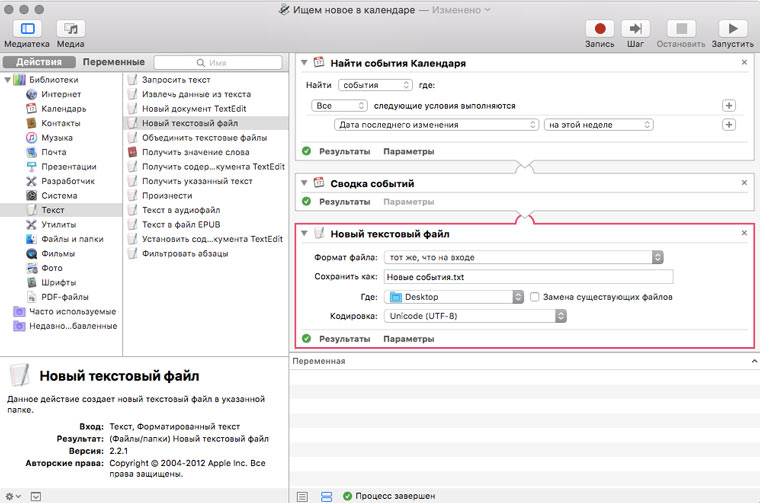Select the Текст в аудиофайл action
The image size is (760, 503).
click(x=181, y=210)
